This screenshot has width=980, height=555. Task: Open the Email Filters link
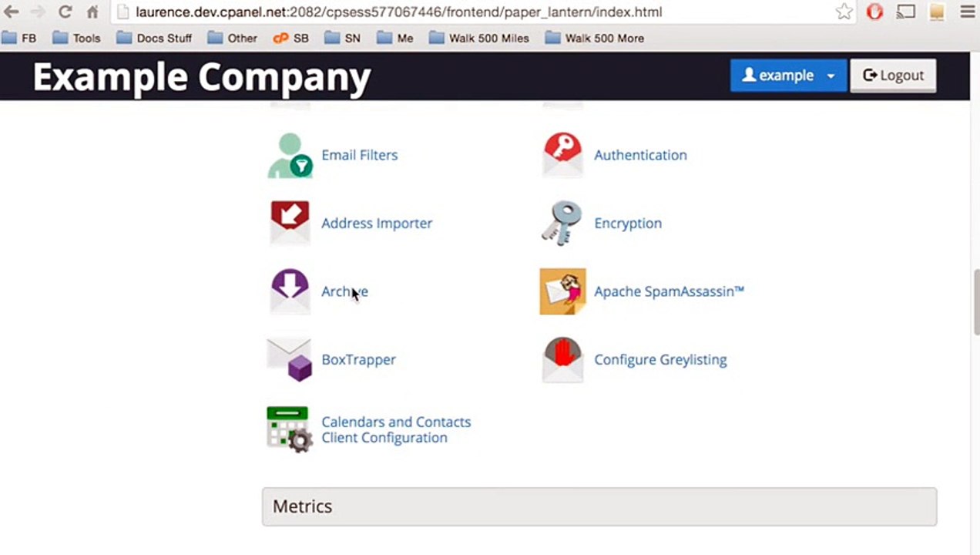click(360, 155)
